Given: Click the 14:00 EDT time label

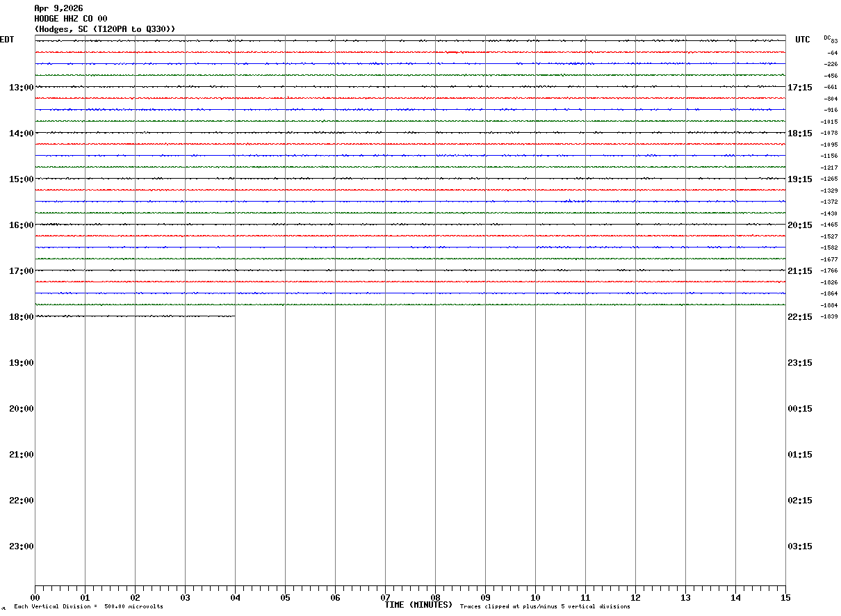Looking at the screenshot, I should pyautogui.click(x=21, y=133).
